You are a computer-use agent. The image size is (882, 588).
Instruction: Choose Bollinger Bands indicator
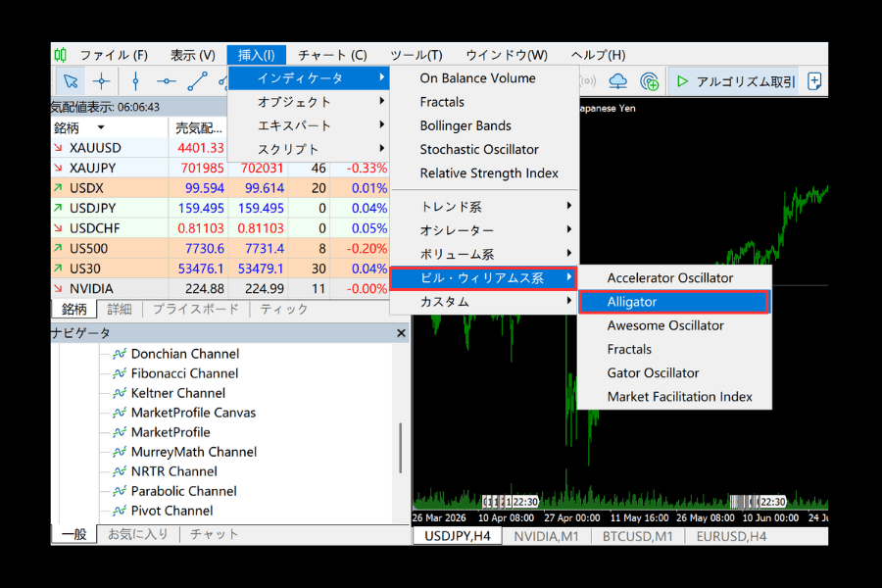[x=465, y=125]
